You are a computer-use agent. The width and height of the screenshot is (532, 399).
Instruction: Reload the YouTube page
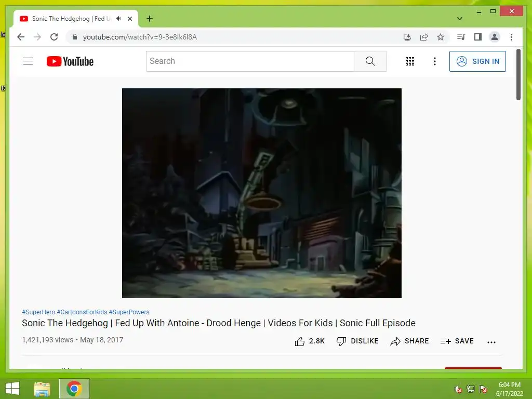tap(54, 37)
